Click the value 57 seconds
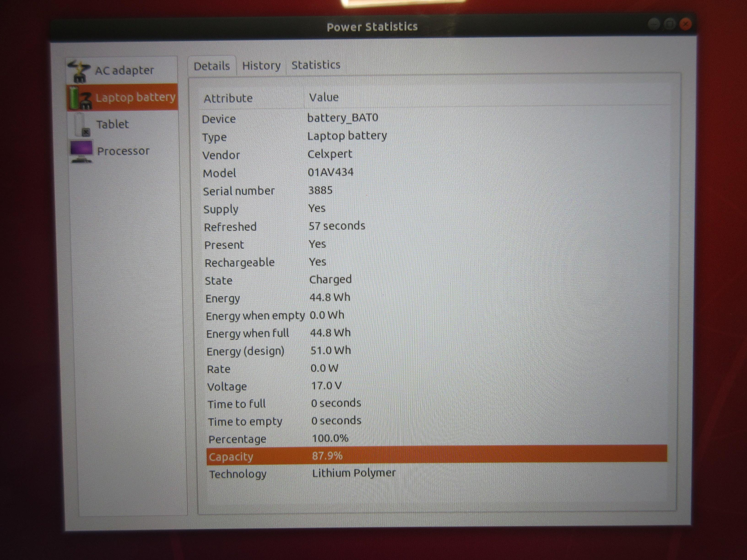This screenshot has width=747, height=560. point(337,226)
